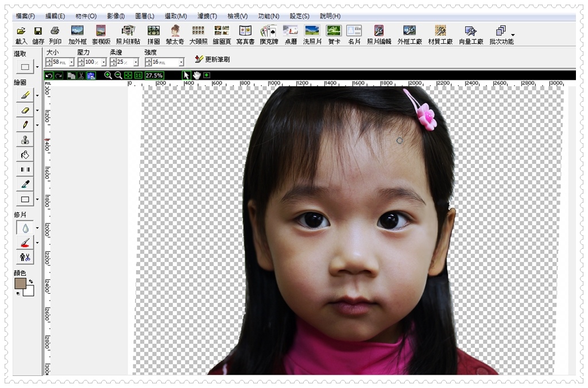Open the 濾鏡(T) filter menu

point(207,16)
